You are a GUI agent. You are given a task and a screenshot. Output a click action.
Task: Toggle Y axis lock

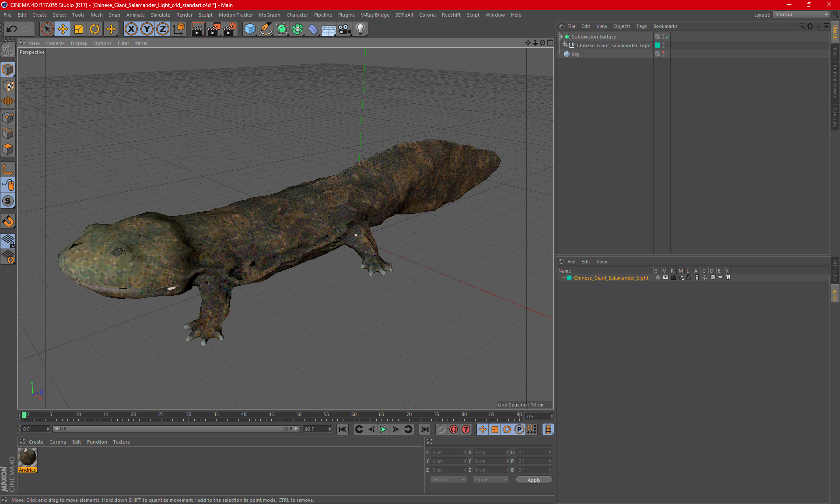(x=147, y=29)
